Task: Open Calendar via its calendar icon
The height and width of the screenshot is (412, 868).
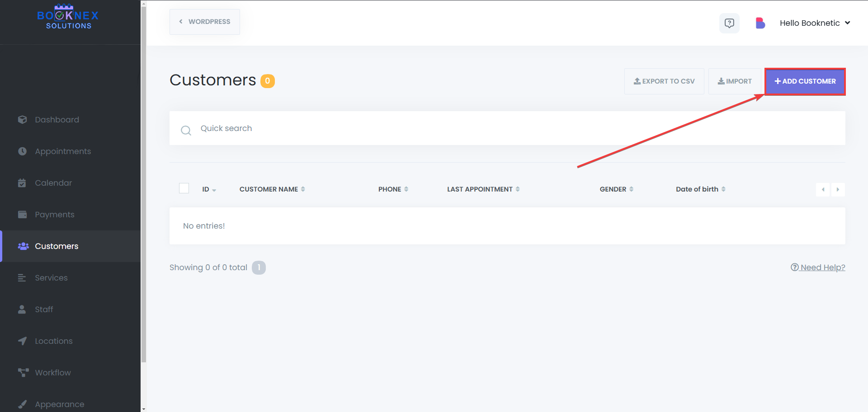Action: tap(22, 183)
